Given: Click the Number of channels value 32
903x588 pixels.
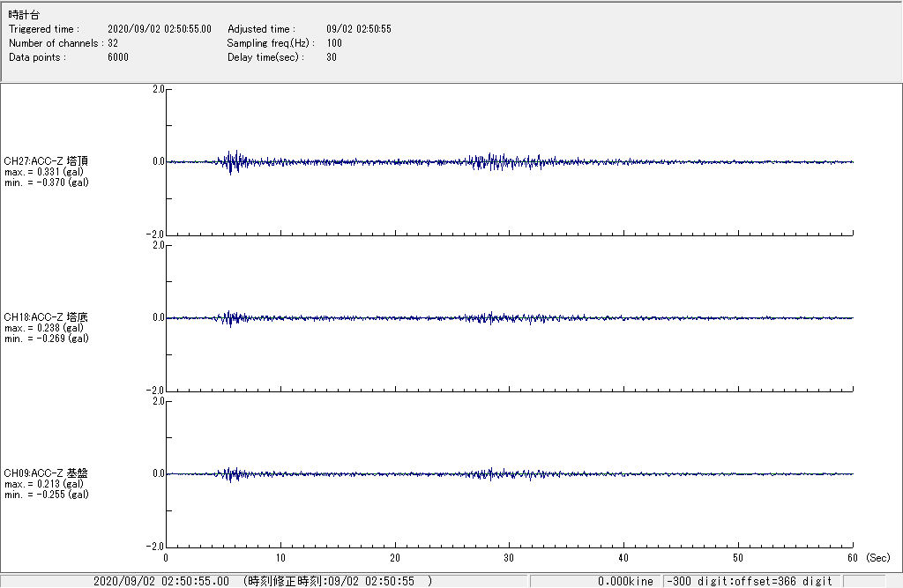Looking at the screenshot, I should (113, 43).
